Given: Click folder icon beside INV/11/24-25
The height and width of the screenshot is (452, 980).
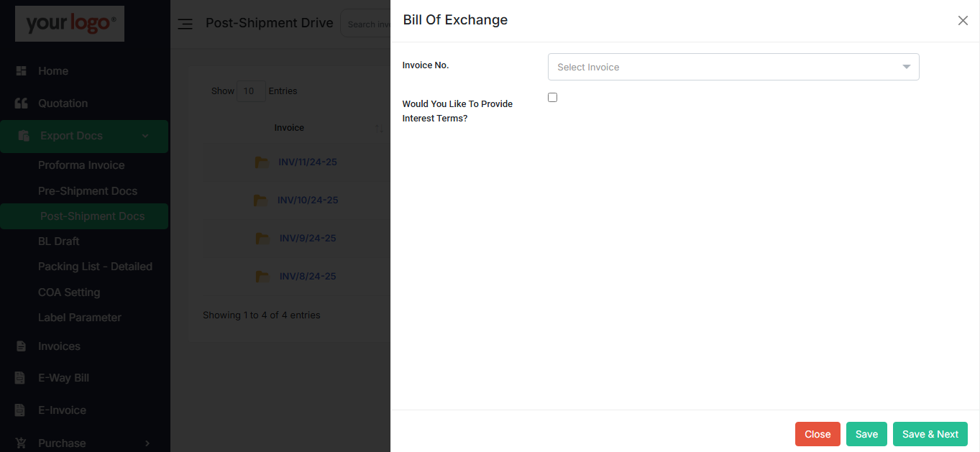Looking at the screenshot, I should (x=262, y=162).
